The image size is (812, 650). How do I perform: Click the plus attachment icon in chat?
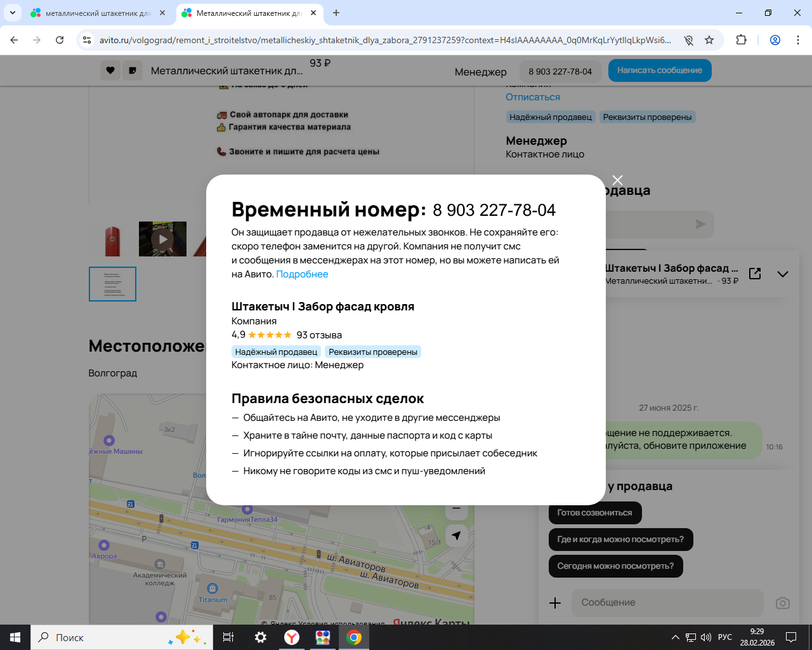pos(555,603)
